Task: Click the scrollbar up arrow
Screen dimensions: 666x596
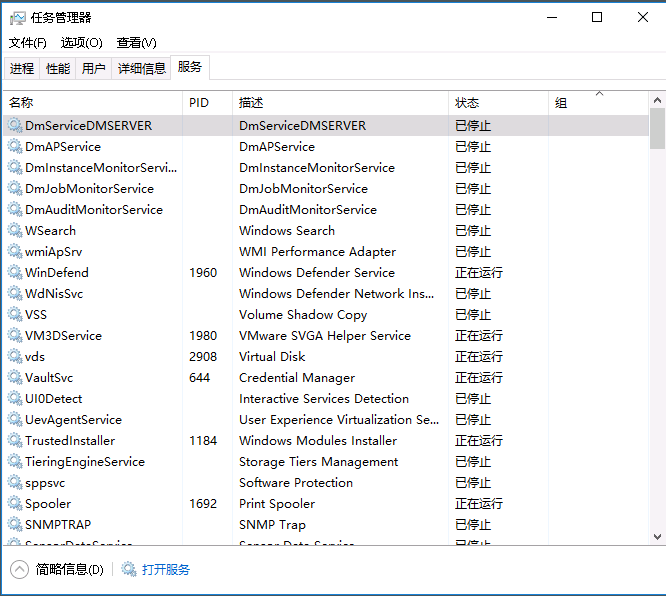Action: (657, 100)
